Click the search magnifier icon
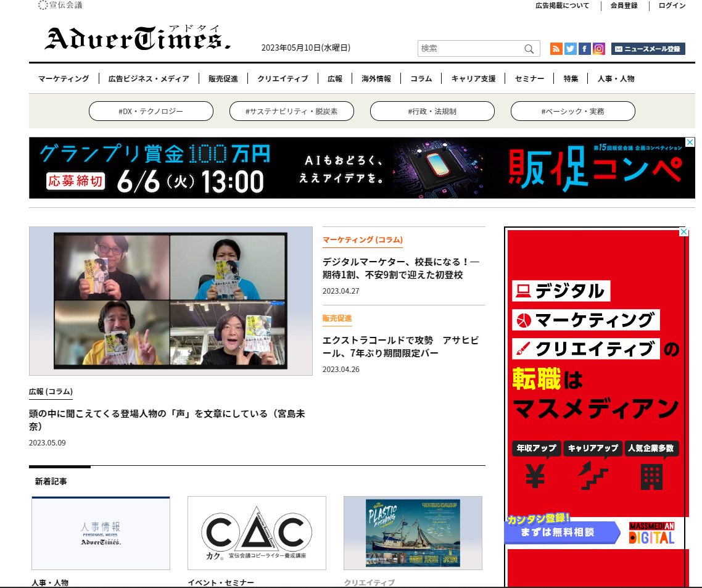This screenshot has width=702, height=588. [529, 48]
